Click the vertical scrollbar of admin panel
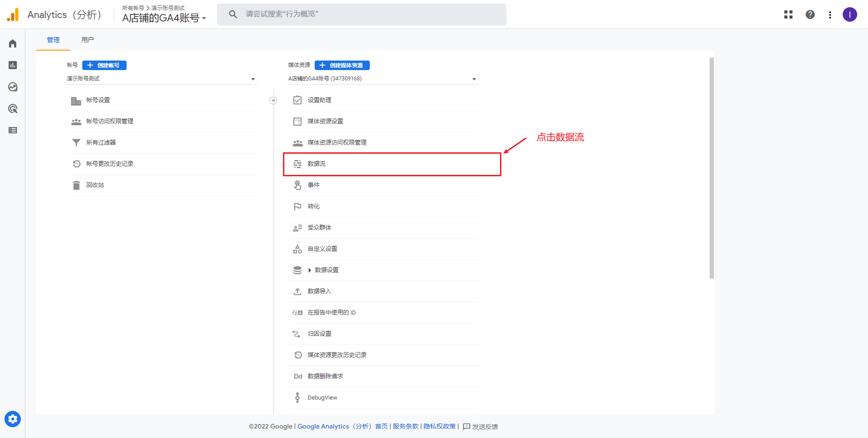The height and width of the screenshot is (438, 868). point(712,167)
